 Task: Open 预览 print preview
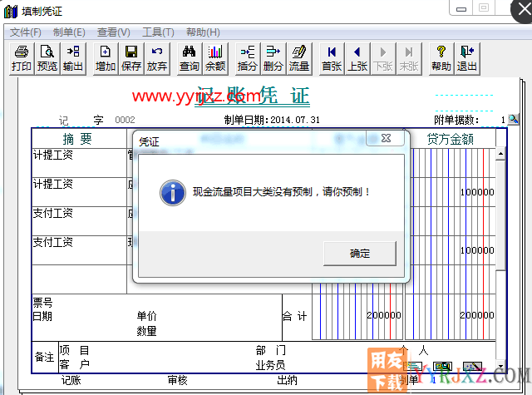tap(47, 58)
